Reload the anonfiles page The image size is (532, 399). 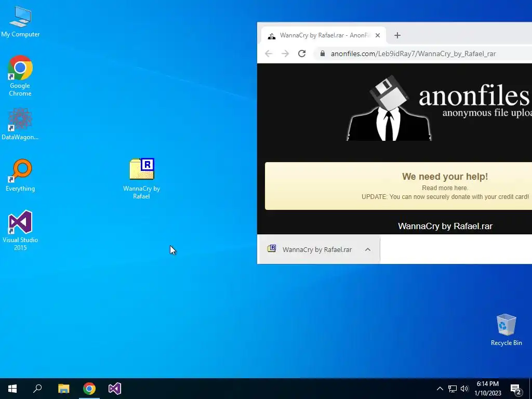[x=302, y=54]
